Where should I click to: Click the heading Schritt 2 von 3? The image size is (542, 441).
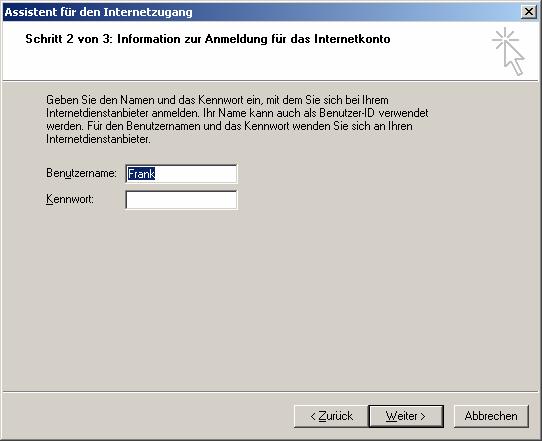pyautogui.click(x=67, y=39)
